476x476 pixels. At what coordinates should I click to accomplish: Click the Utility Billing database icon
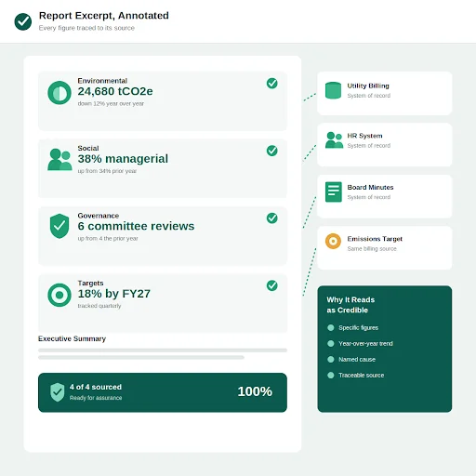(333, 90)
